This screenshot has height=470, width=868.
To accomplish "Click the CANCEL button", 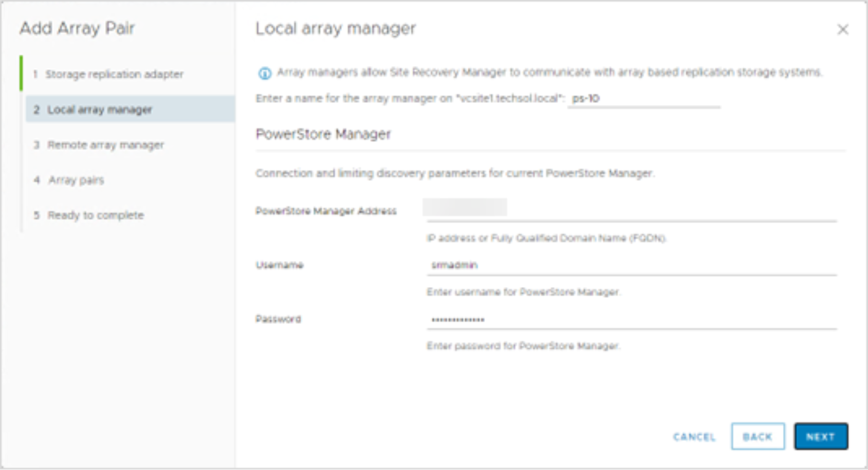I will tap(694, 437).
